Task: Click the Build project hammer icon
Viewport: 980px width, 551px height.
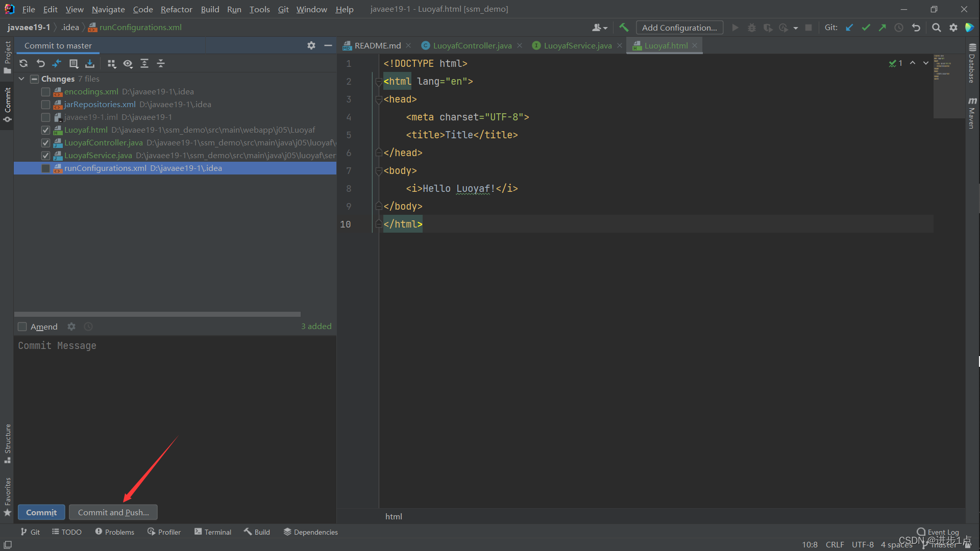Action: [x=624, y=28]
